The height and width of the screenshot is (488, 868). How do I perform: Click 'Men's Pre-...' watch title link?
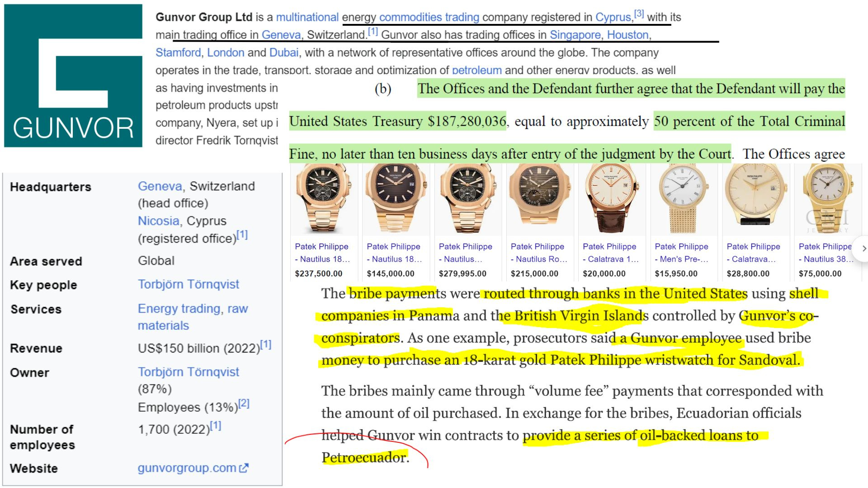point(682,253)
